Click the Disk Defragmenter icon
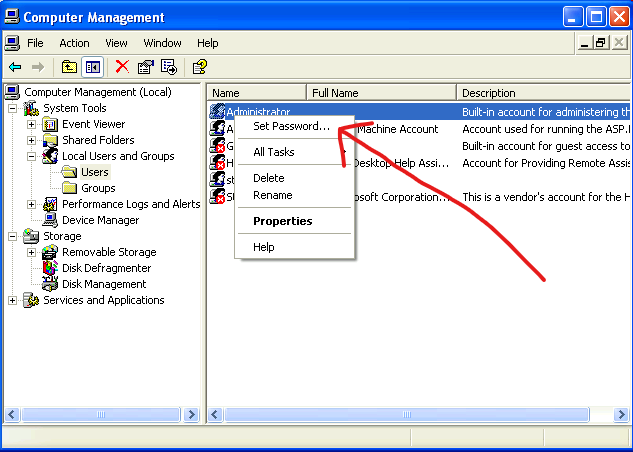This screenshot has width=633, height=452. coord(50,268)
